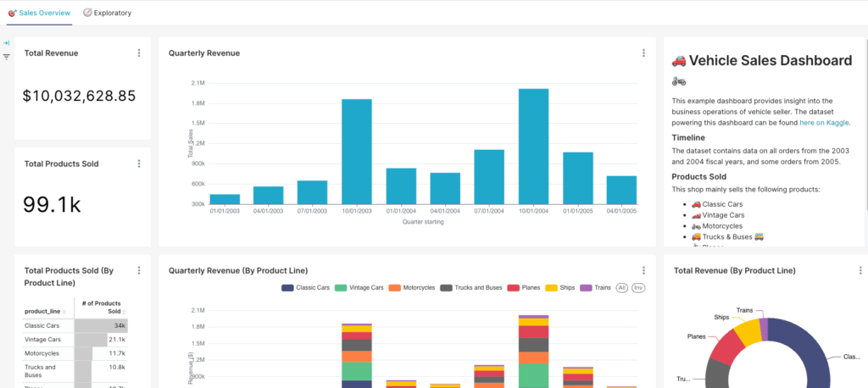Open the filter icon in left sidebar
868x388 pixels.
[x=6, y=57]
